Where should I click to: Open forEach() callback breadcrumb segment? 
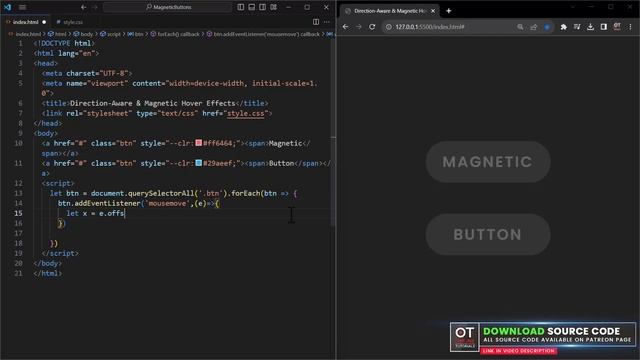click(x=175, y=34)
